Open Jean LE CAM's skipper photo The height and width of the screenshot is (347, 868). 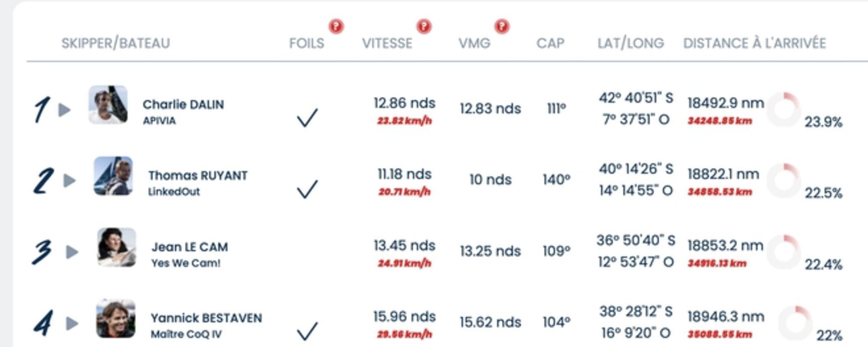point(116,247)
